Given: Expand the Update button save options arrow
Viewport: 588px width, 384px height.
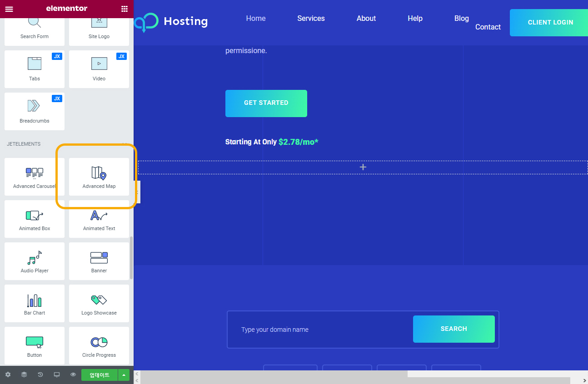Looking at the screenshot, I should [123, 374].
